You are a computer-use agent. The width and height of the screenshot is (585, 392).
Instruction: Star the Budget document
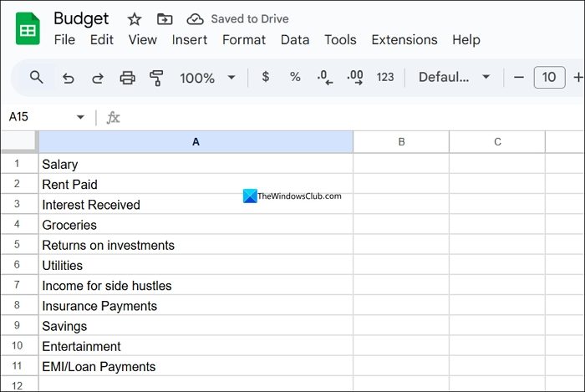click(135, 19)
